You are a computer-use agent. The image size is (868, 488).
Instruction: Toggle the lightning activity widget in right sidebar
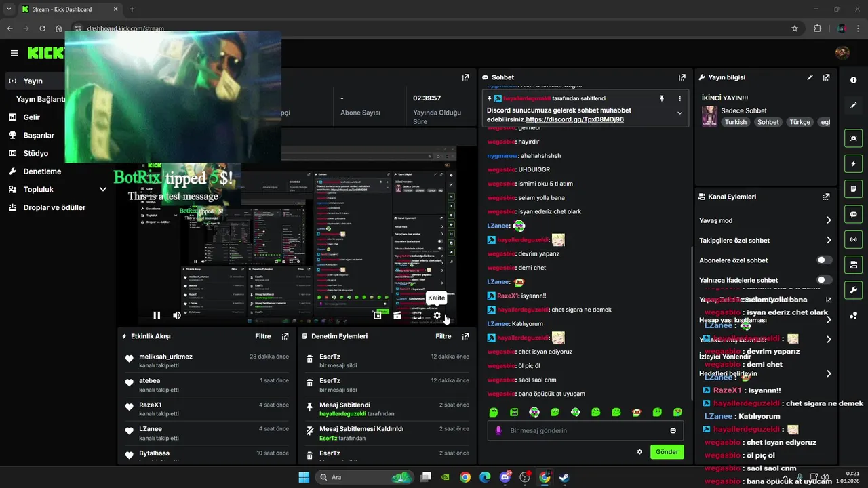[853, 163]
